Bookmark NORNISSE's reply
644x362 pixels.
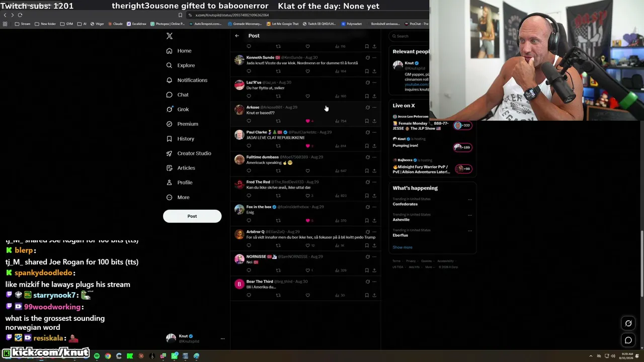click(x=367, y=270)
